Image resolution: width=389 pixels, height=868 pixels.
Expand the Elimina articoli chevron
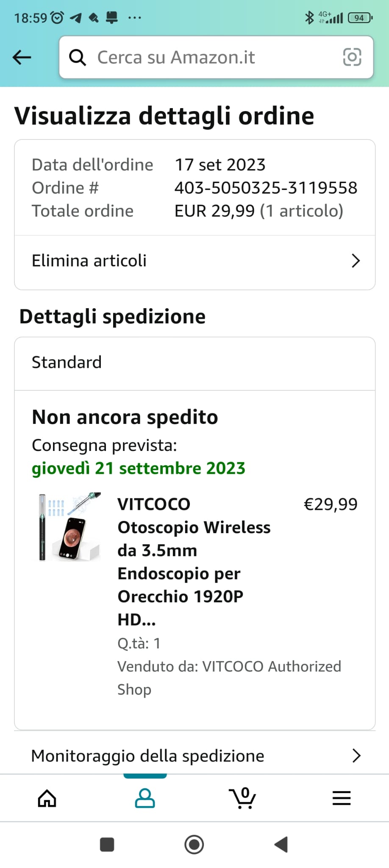click(356, 261)
